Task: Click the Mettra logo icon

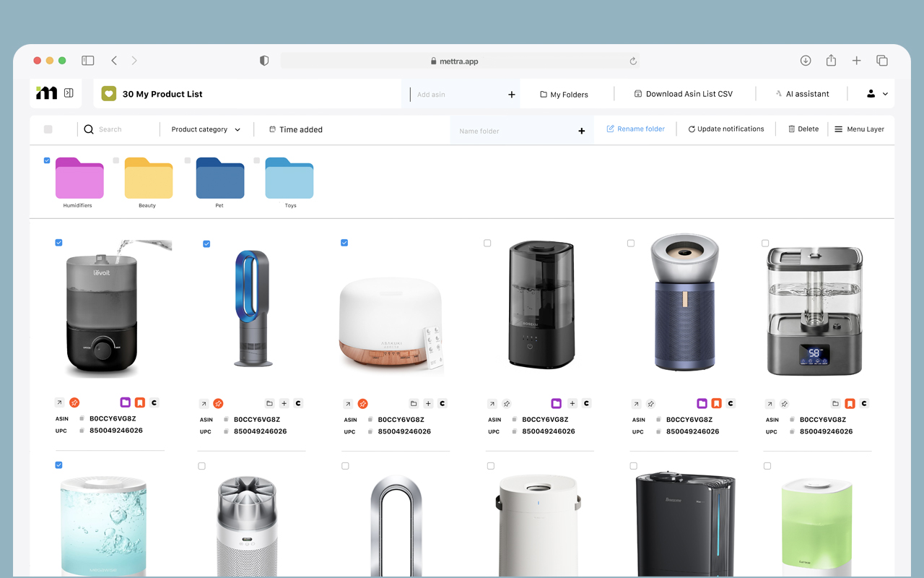Action: click(47, 93)
